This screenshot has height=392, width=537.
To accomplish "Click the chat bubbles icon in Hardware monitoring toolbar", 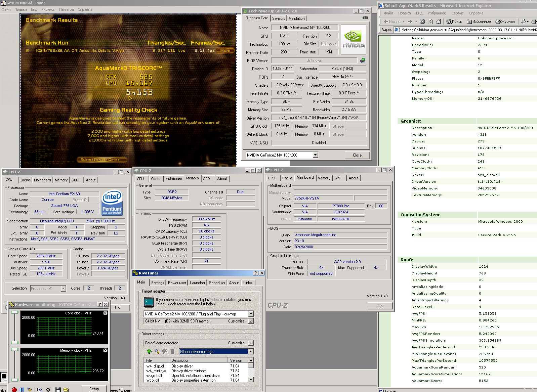I will point(40,389).
